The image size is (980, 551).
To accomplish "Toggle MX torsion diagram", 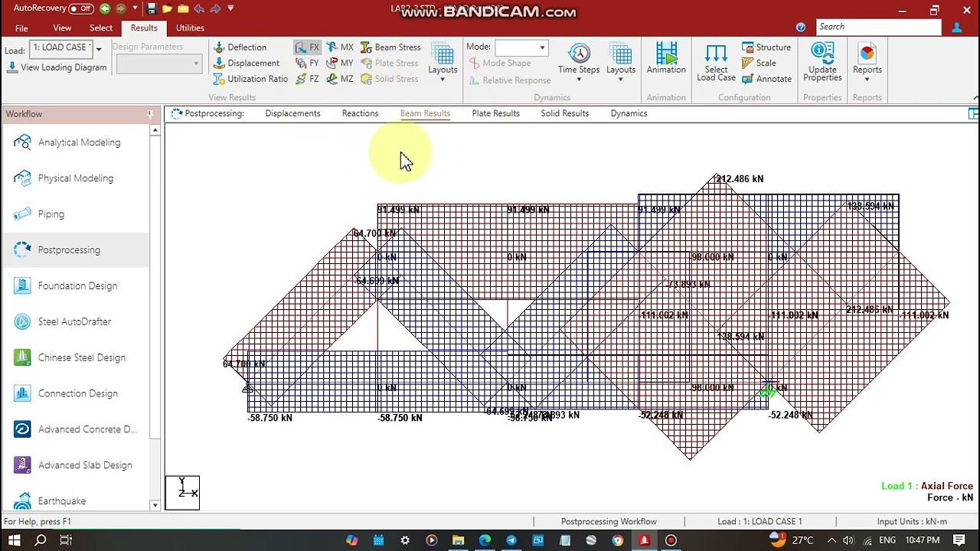I will (340, 47).
